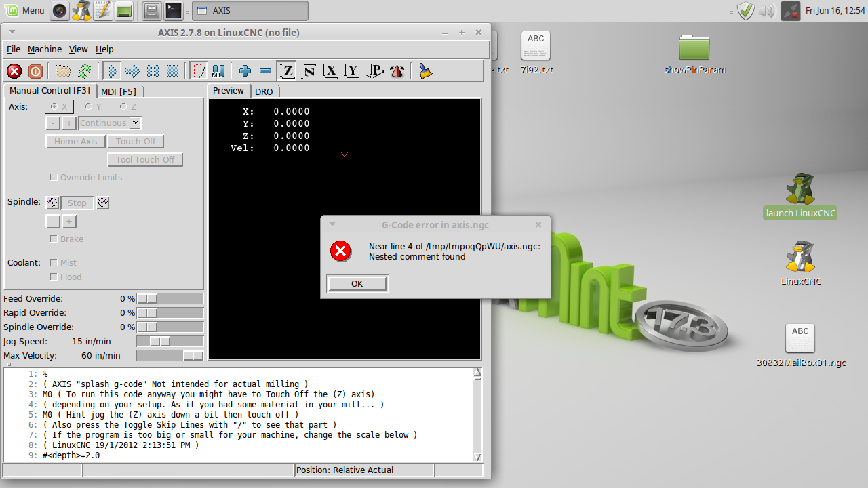Open 30832MailBox01.ngc desktop file
This screenshot has height=488, width=868.
(801, 346)
